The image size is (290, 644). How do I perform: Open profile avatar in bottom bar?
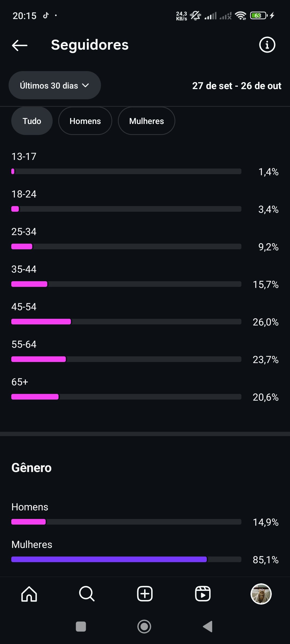261,594
